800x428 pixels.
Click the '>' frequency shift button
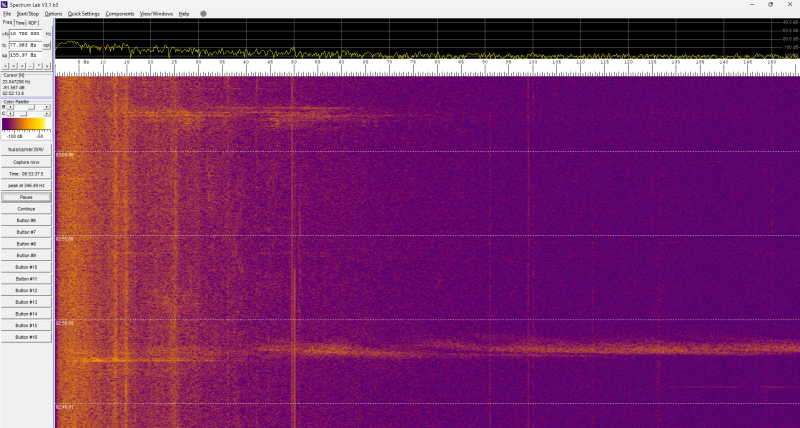[x=14, y=66]
